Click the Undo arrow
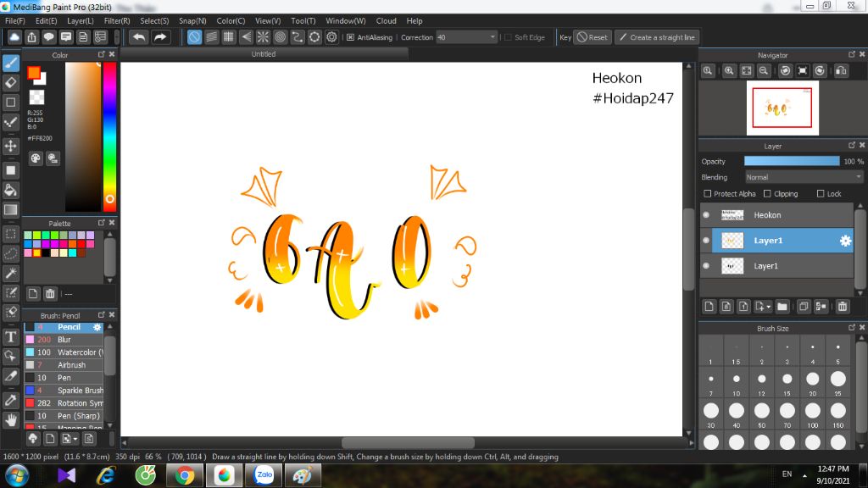This screenshot has width=868, height=488. (x=139, y=37)
